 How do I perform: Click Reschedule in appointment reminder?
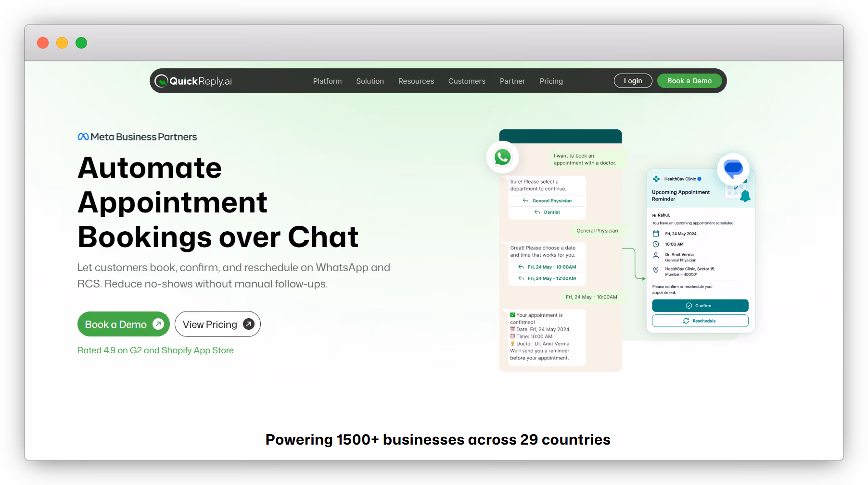tap(700, 321)
